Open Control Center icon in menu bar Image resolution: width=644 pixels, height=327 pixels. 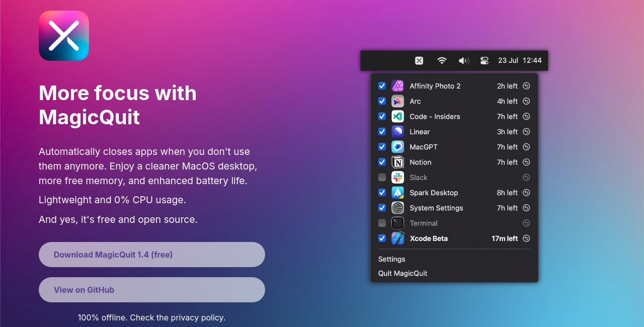[485, 61]
